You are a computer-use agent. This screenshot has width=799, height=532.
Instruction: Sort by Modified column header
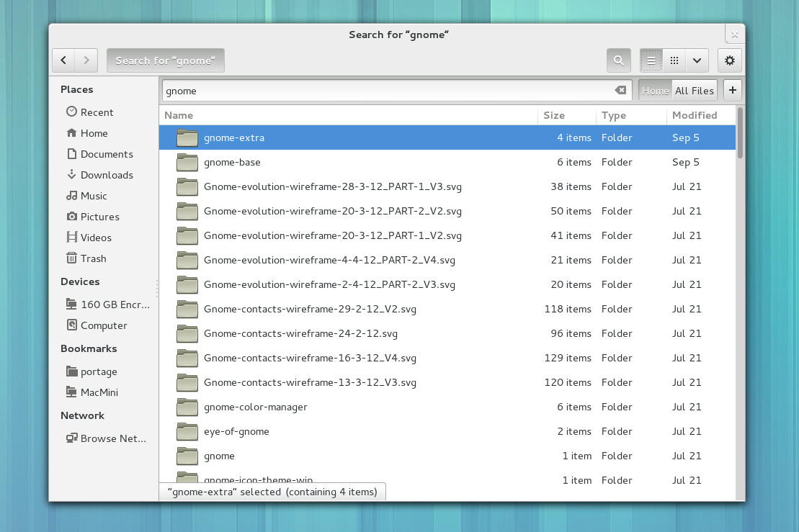point(701,115)
